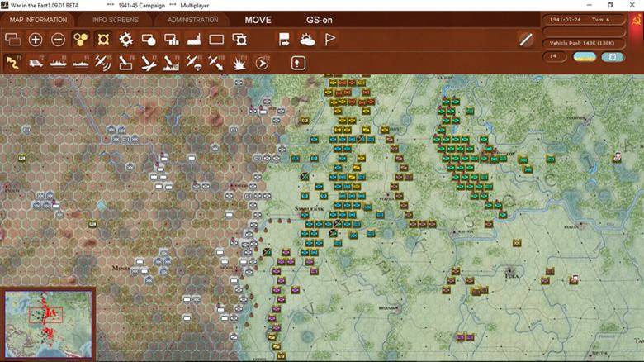Viewport: 644px width, 362px height.
Task: Select Move mode (F1) wavy arrow
Action: [x=12, y=63]
